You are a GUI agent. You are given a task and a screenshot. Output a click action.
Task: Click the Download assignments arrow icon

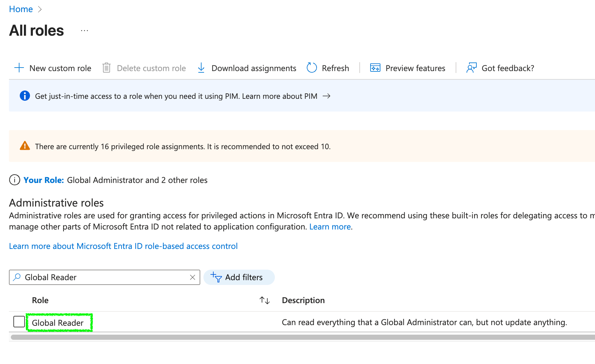click(201, 68)
